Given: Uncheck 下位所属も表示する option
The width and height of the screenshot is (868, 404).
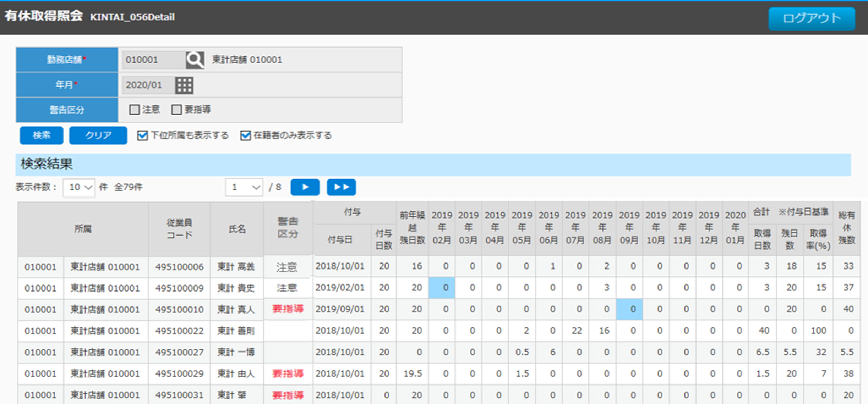Looking at the screenshot, I should pos(142,135).
